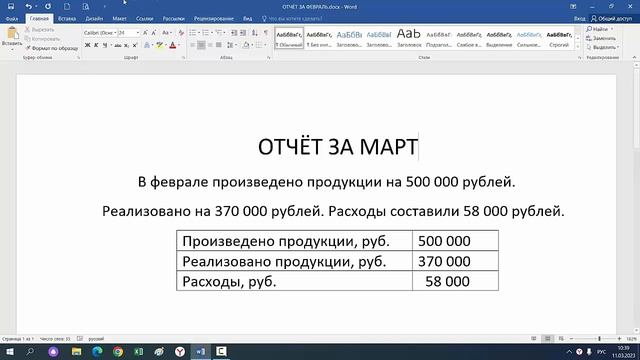Save the document with the floppy disk icon
640x360 pixels.
coord(11,7)
